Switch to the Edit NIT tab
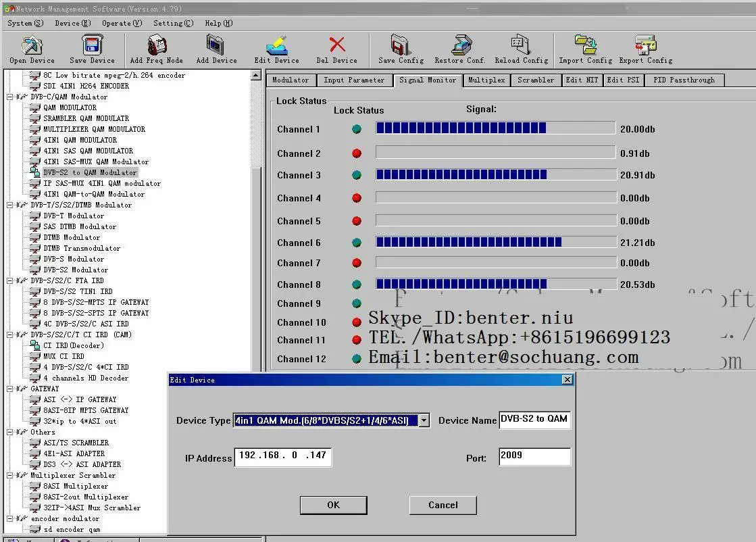This screenshot has height=542, width=756. (582, 80)
